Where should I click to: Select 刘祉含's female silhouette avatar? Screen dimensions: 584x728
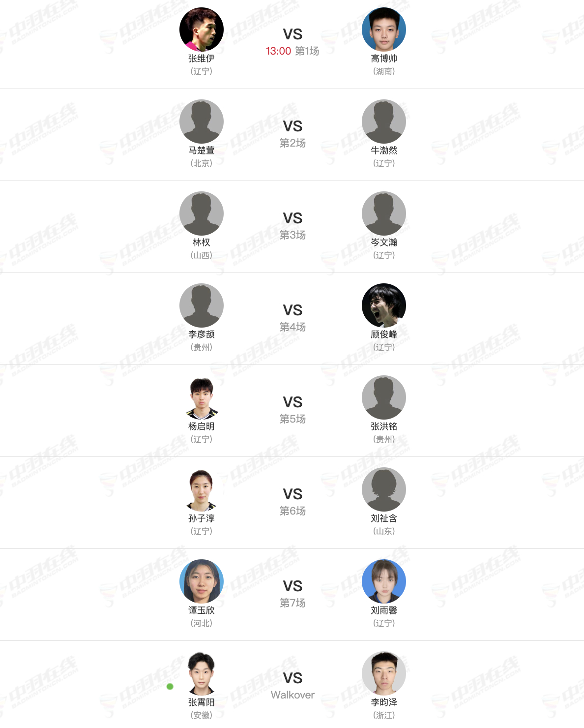point(384,489)
